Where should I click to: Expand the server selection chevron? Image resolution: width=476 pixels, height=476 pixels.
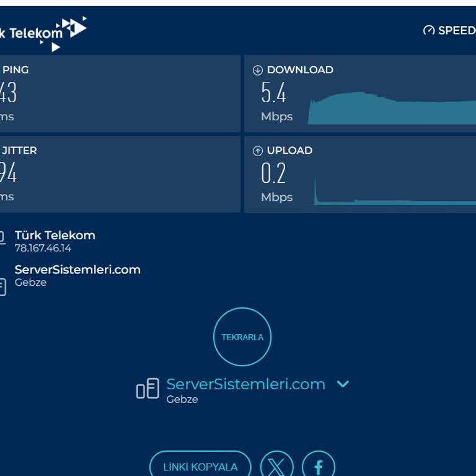click(343, 384)
